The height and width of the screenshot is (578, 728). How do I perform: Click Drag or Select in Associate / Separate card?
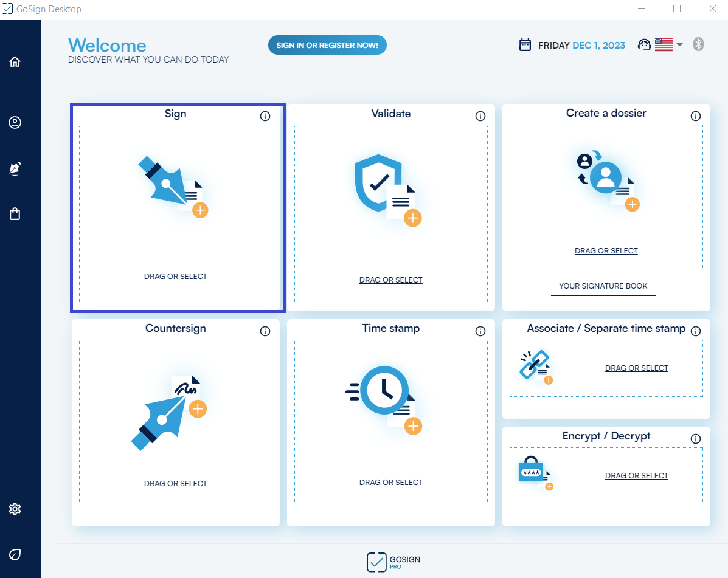tap(637, 368)
